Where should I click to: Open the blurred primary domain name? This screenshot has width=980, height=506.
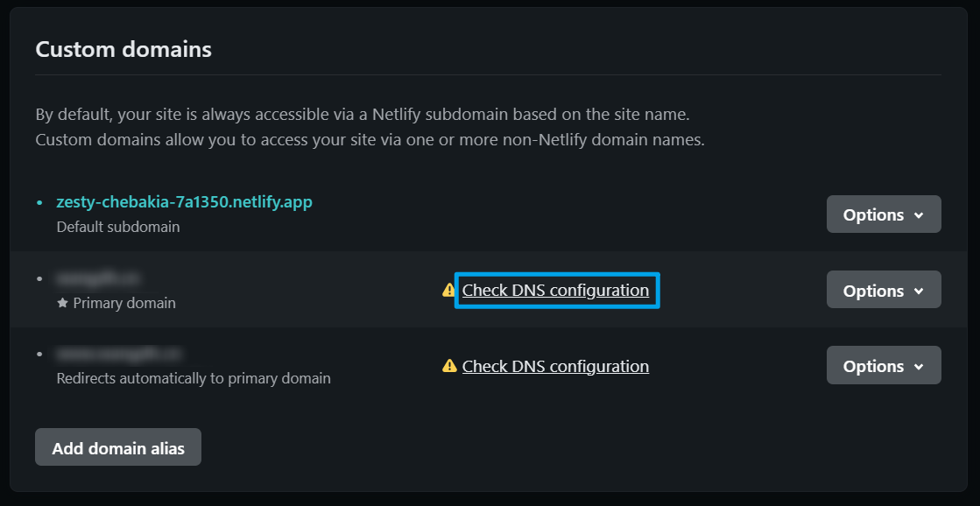pos(97,278)
